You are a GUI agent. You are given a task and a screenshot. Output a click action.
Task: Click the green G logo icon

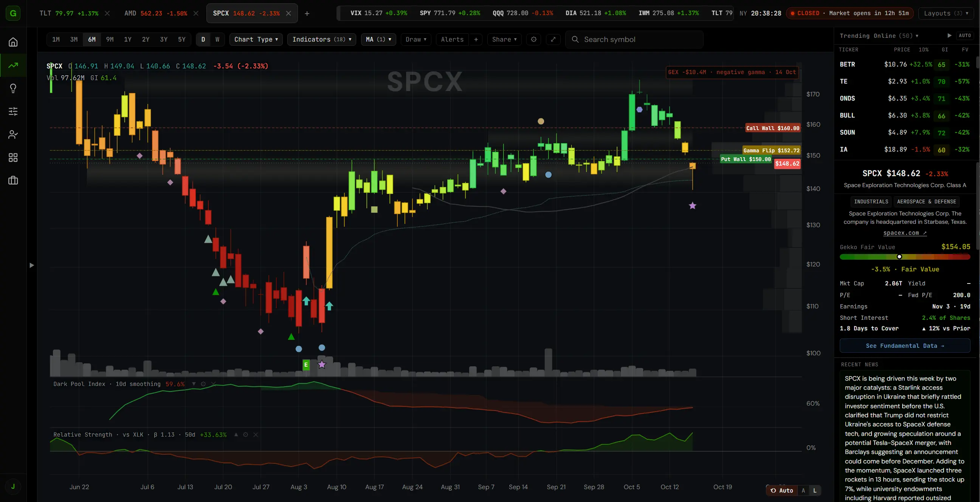pos(13,13)
